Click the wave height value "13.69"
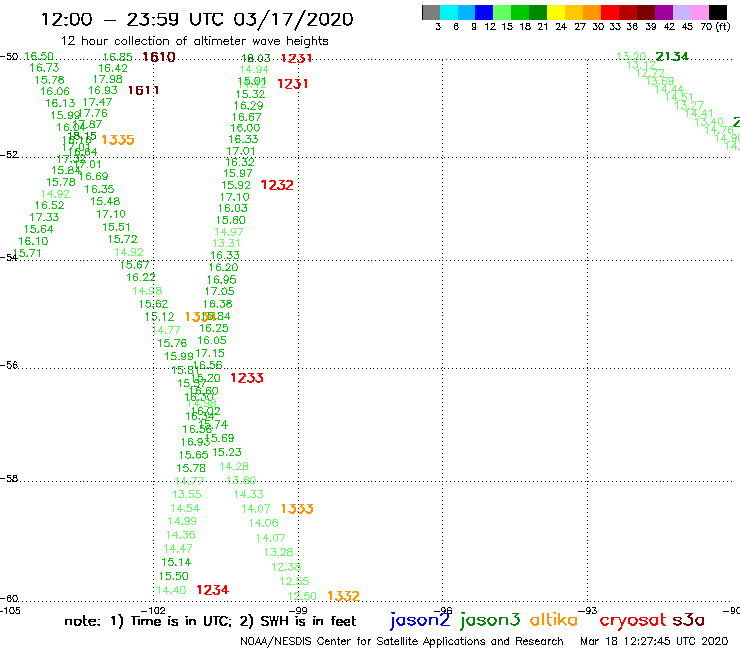Screen dimensions: 740x650 (660, 81)
